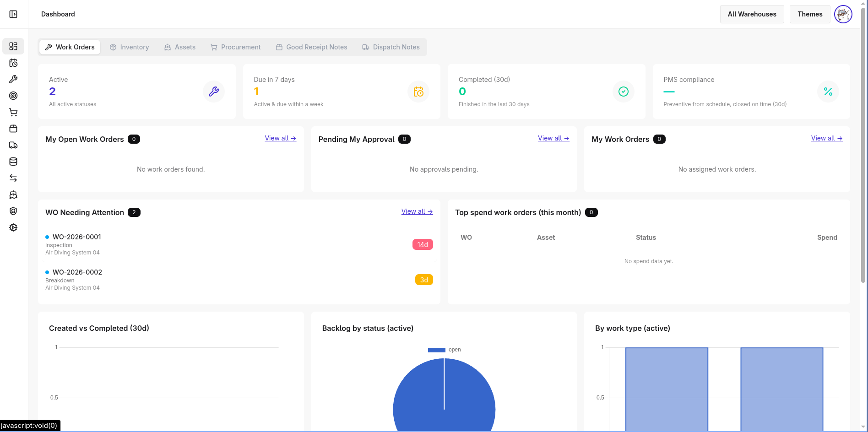
Task: View all Pending My Approval items
Action: (553, 138)
